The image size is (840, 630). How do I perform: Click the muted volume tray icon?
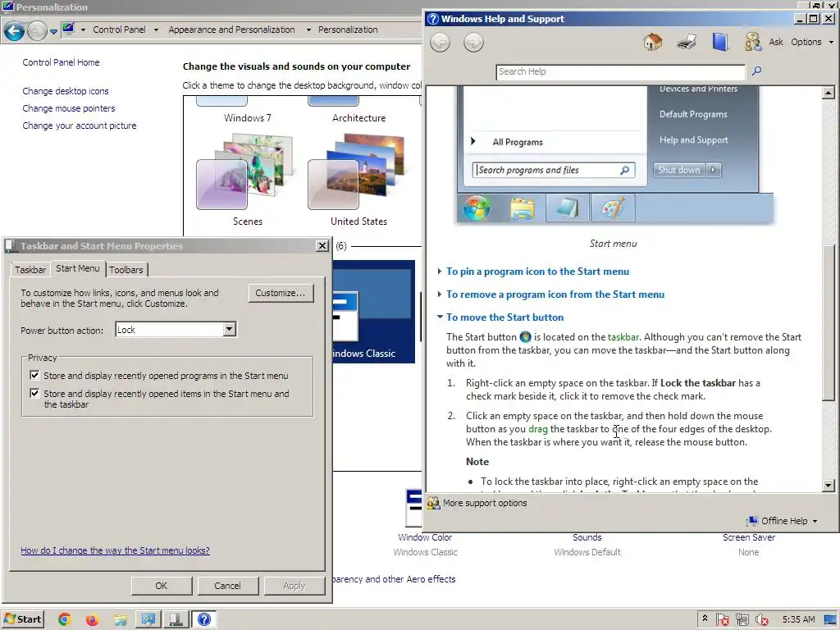click(761, 620)
